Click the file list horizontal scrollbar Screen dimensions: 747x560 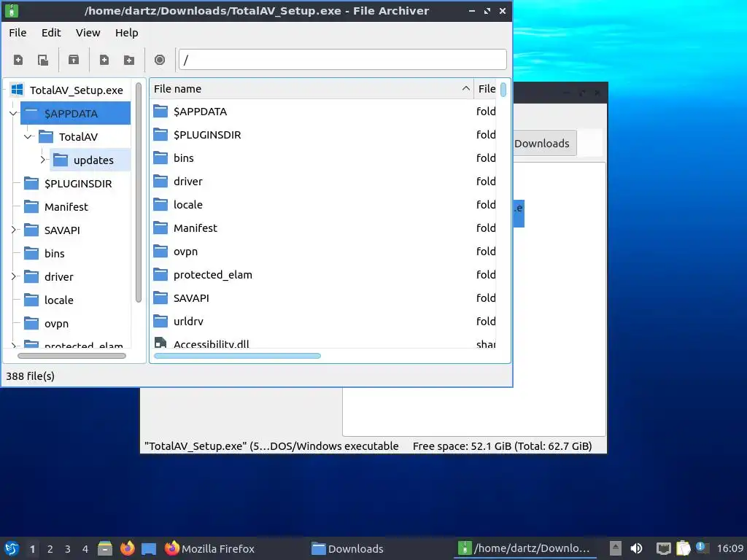(237, 356)
